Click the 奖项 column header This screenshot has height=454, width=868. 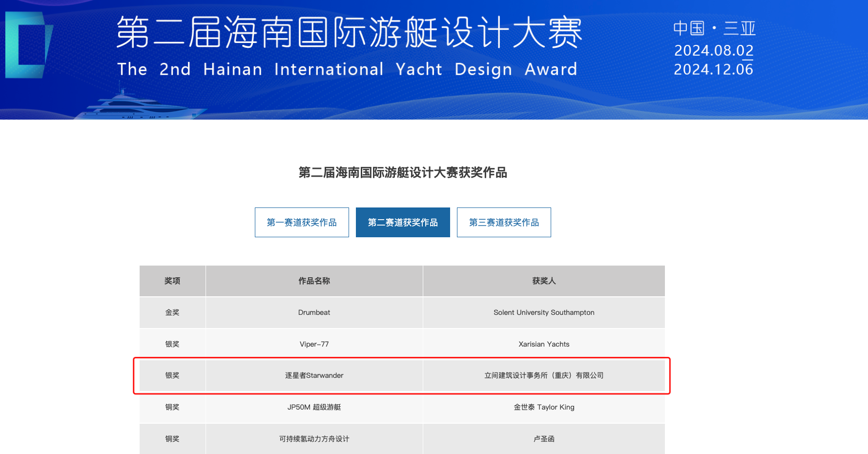pyautogui.click(x=172, y=281)
